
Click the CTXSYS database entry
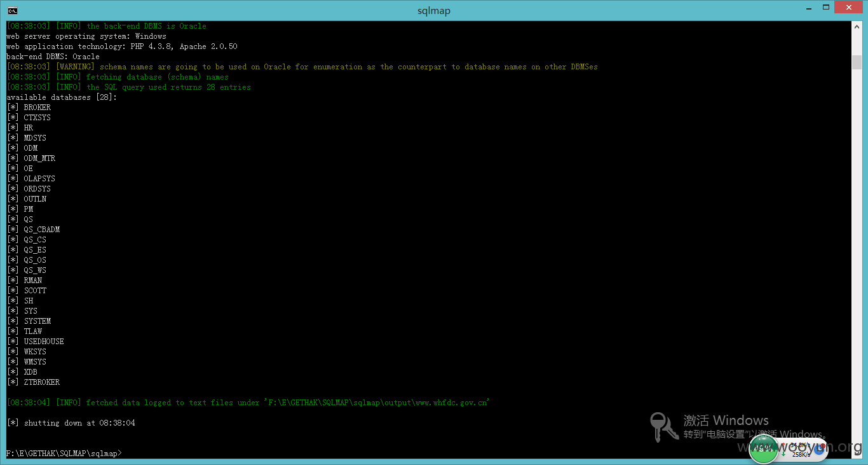click(29, 118)
